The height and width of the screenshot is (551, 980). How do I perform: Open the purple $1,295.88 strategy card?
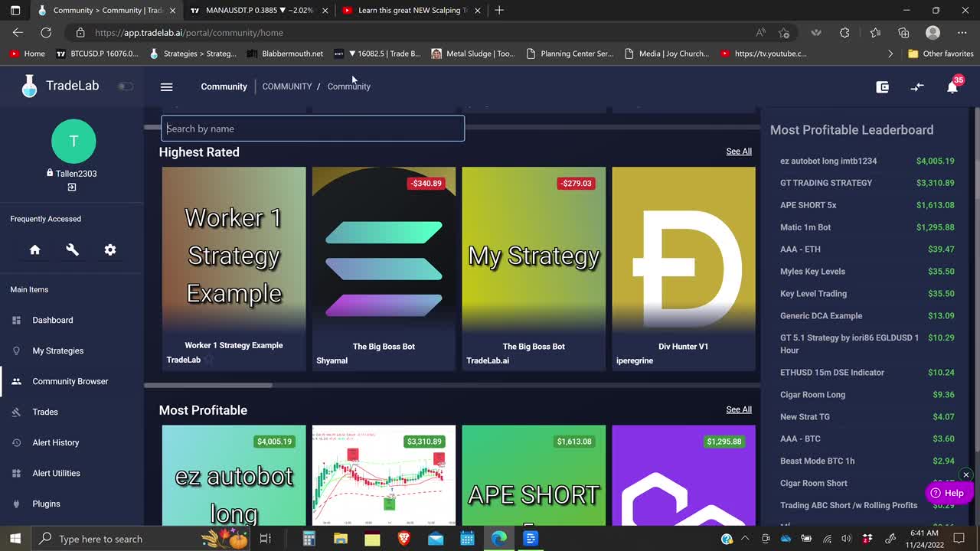point(683,476)
